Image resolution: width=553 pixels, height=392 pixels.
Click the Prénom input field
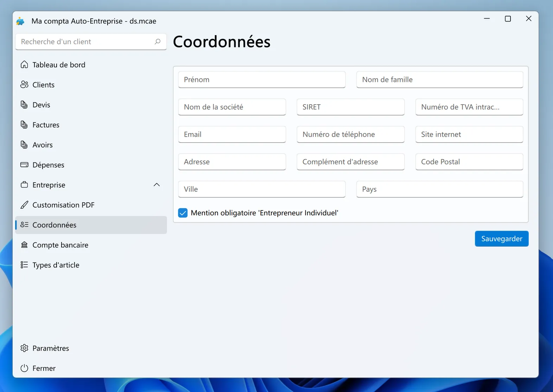point(262,79)
